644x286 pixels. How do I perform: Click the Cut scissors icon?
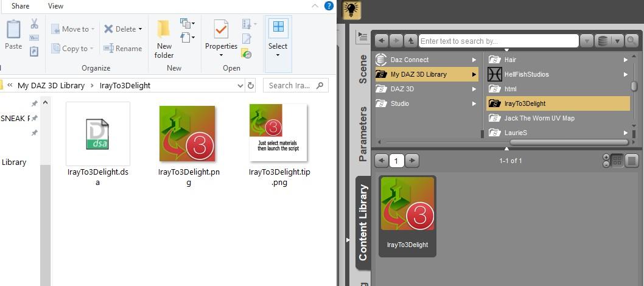(x=35, y=24)
